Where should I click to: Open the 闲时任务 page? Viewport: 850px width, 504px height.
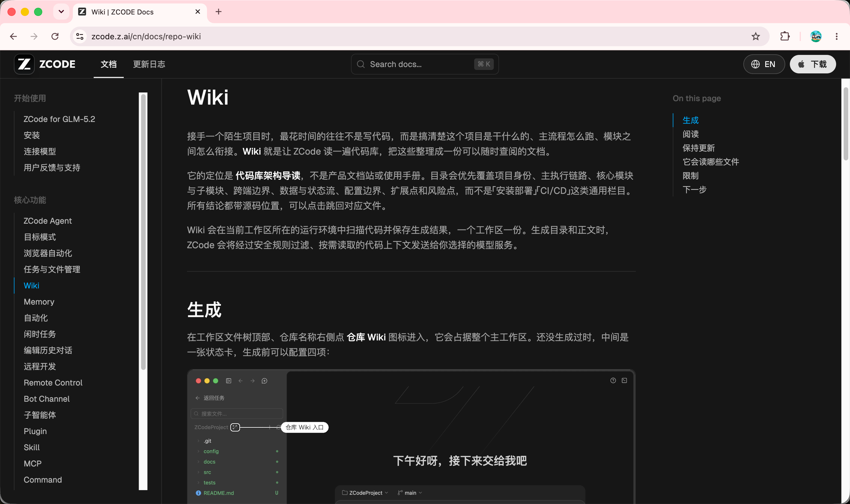tap(40, 334)
